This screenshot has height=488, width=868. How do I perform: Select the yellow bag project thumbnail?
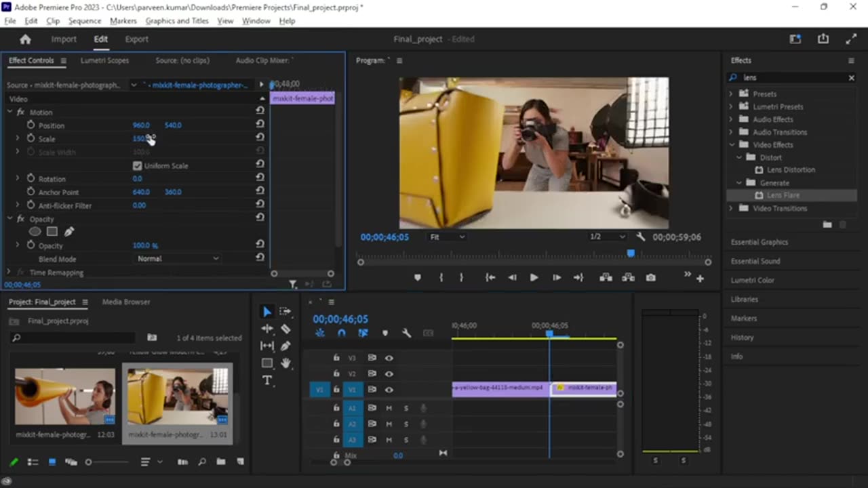click(x=177, y=396)
